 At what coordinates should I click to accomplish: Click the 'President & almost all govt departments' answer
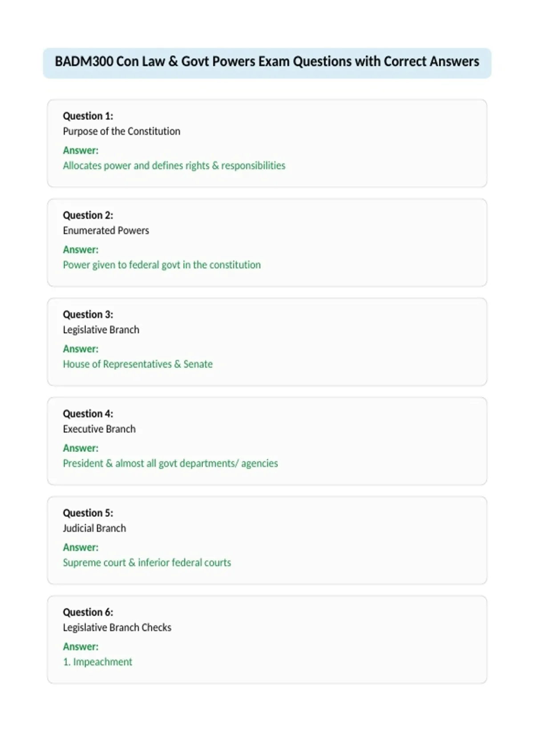[x=170, y=463]
